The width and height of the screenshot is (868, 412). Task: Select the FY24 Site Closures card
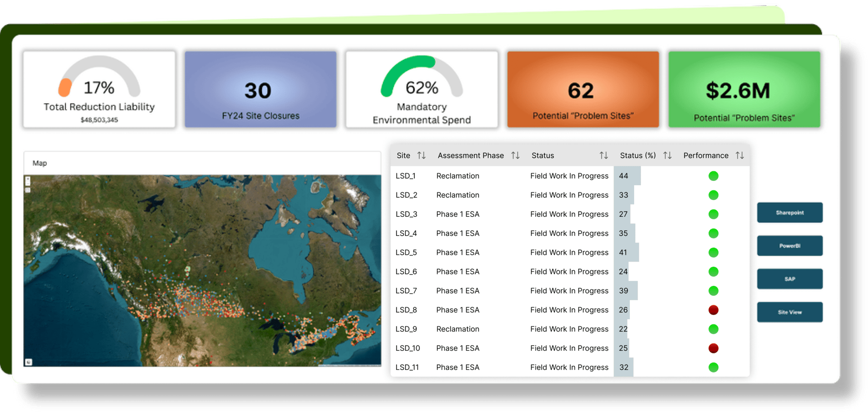pos(260,89)
